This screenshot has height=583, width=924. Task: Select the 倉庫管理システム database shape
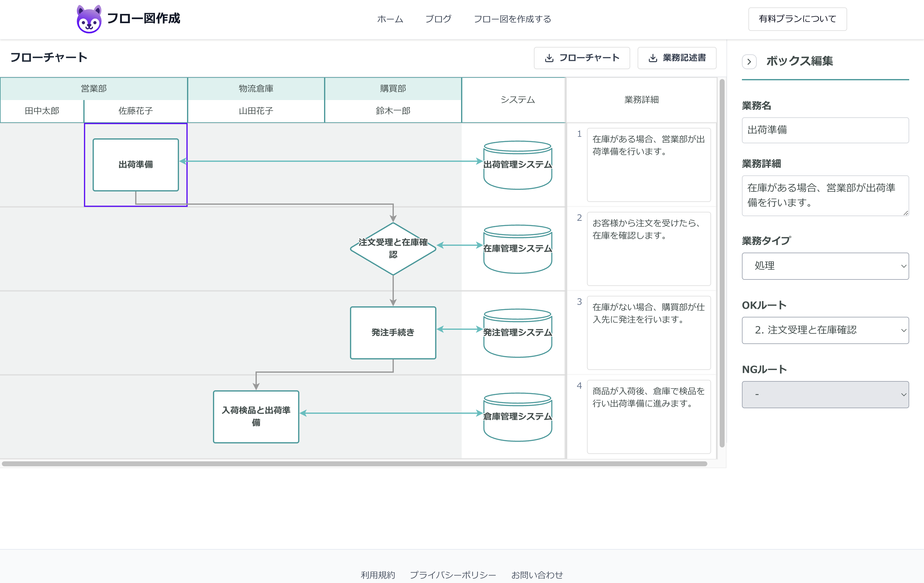518,417
